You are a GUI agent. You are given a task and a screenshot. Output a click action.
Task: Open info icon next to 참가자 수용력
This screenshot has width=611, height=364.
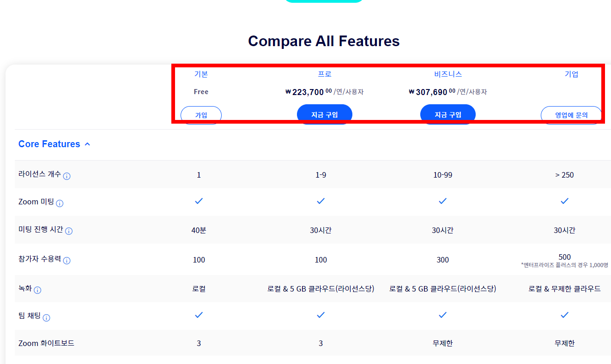pos(67,261)
